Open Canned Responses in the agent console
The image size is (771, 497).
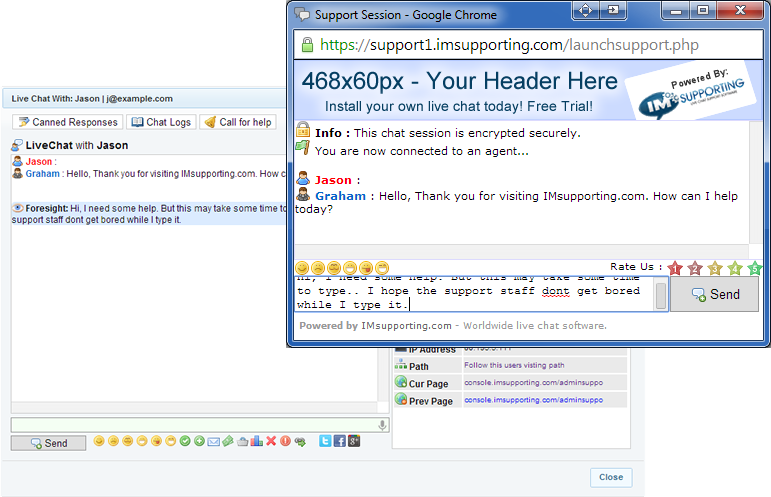click(x=68, y=122)
